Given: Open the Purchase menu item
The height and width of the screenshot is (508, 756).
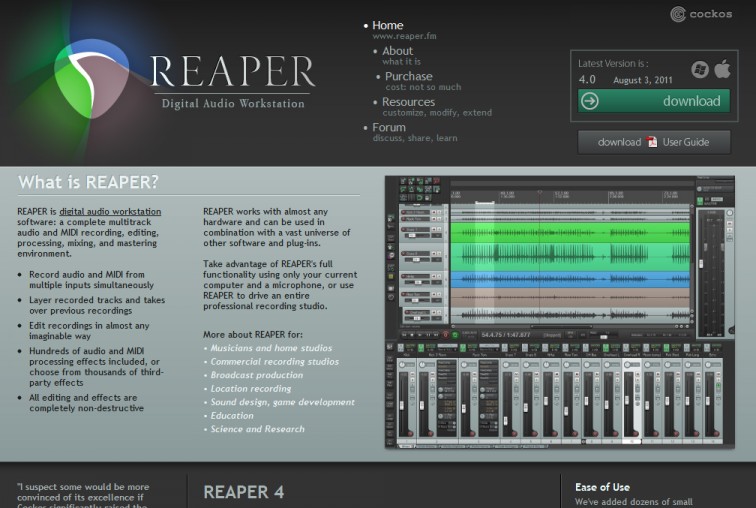Looking at the screenshot, I should [x=408, y=76].
